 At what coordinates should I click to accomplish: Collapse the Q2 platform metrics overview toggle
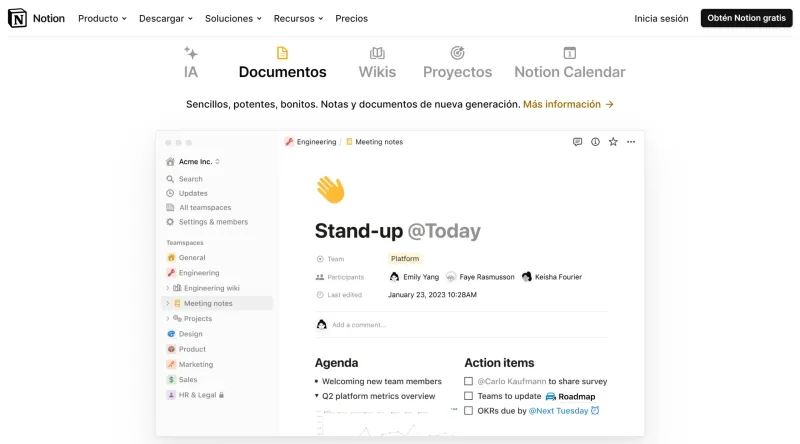[x=317, y=396]
